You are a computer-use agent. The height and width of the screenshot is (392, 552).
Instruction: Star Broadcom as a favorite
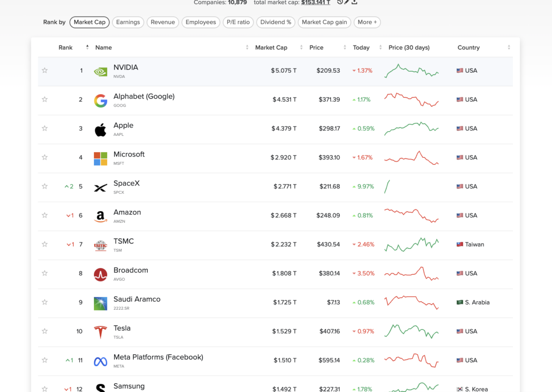45,273
